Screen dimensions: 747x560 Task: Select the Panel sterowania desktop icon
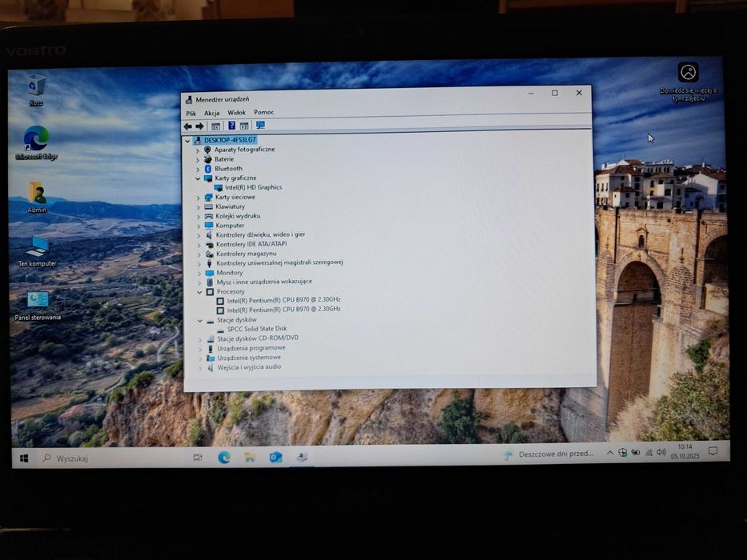pyautogui.click(x=38, y=306)
